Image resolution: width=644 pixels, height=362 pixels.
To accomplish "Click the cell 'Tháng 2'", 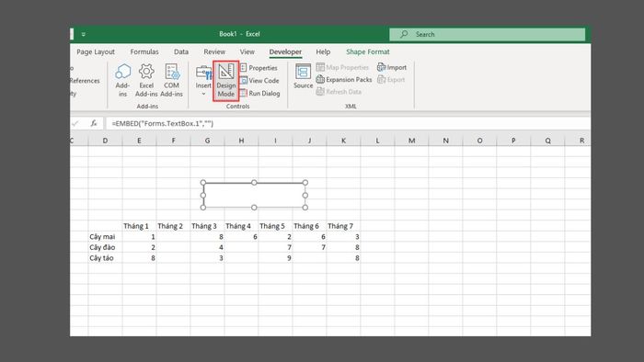I will click(173, 226).
